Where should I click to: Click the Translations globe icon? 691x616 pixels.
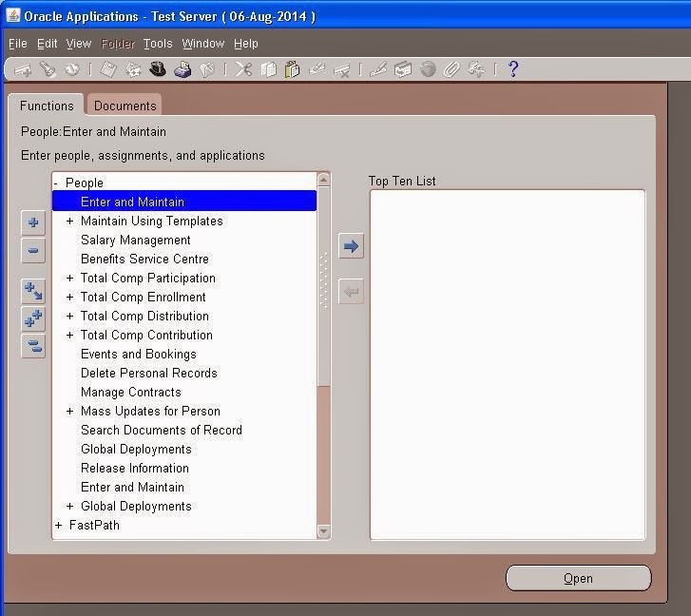(x=428, y=69)
